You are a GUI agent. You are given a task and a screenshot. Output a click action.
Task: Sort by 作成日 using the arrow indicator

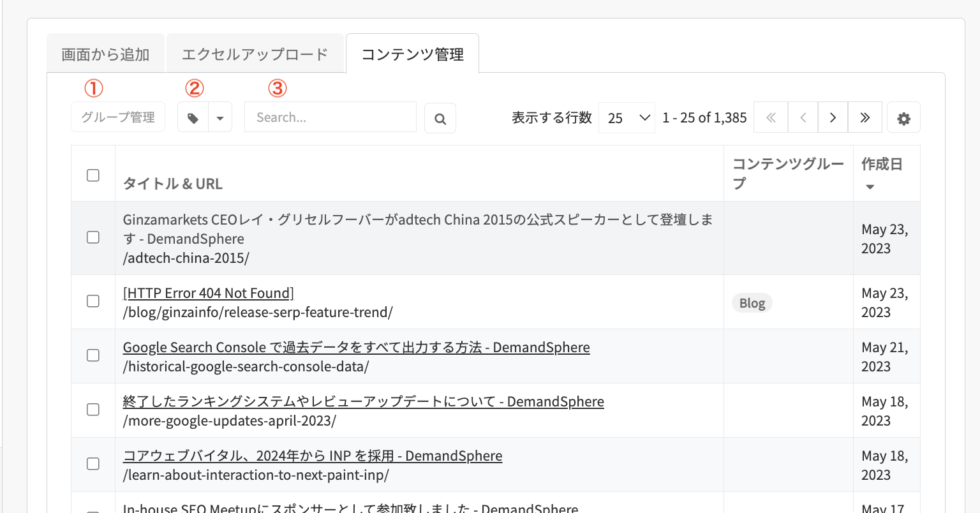tap(870, 187)
